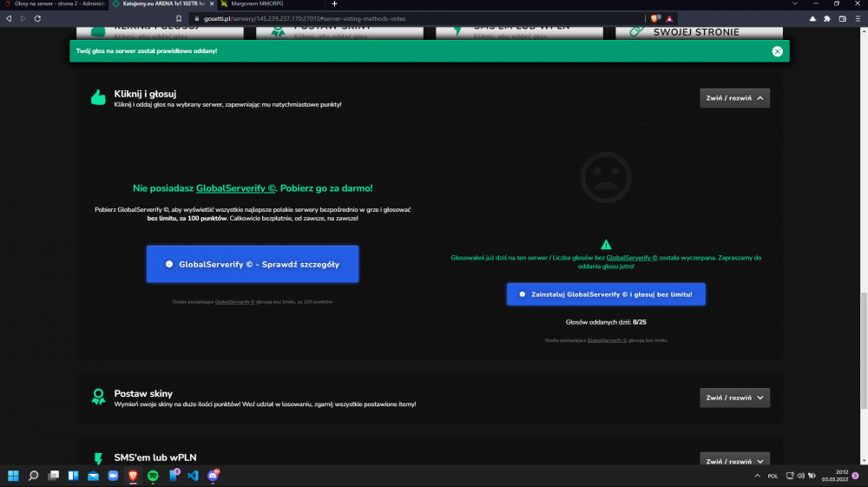This screenshot has height=487, width=868.
Task: Bookmark this page
Action: pos(179,18)
